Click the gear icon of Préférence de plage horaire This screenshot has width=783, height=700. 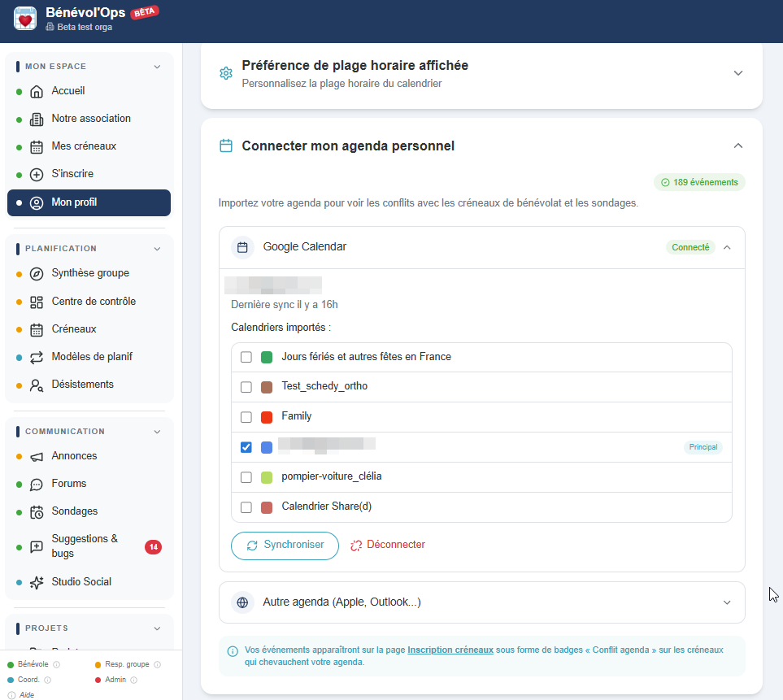[x=226, y=73]
